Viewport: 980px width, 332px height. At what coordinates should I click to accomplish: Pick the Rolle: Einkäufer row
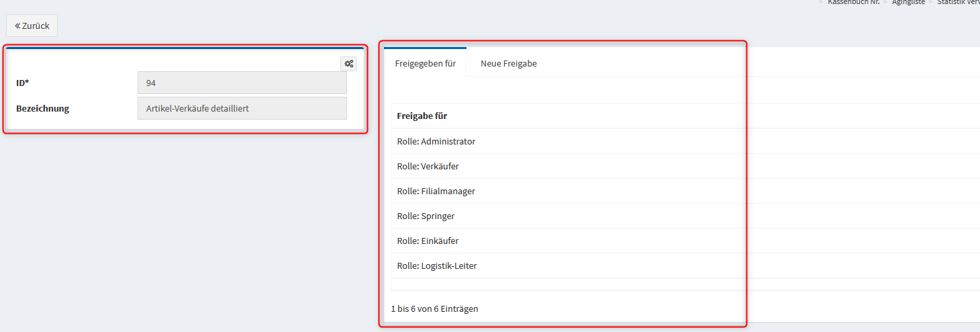tap(428, 241)
